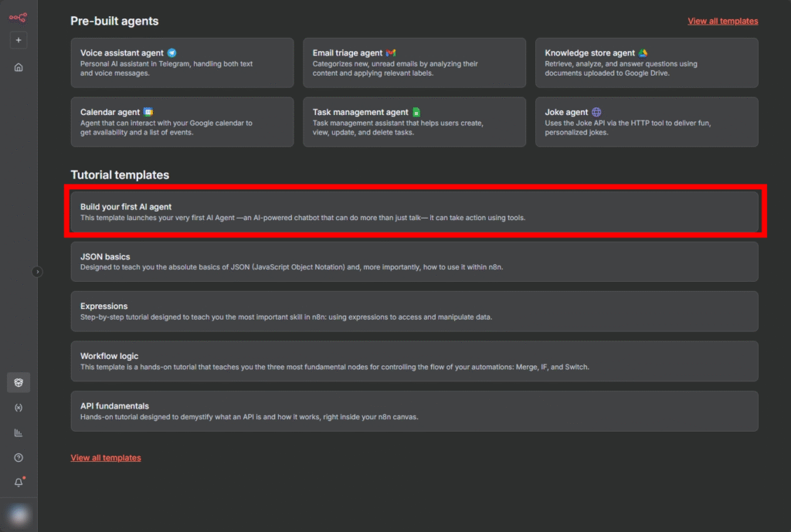791x532 pixels.
Task: Open the Help question mark icon
Action: (19, 458)
